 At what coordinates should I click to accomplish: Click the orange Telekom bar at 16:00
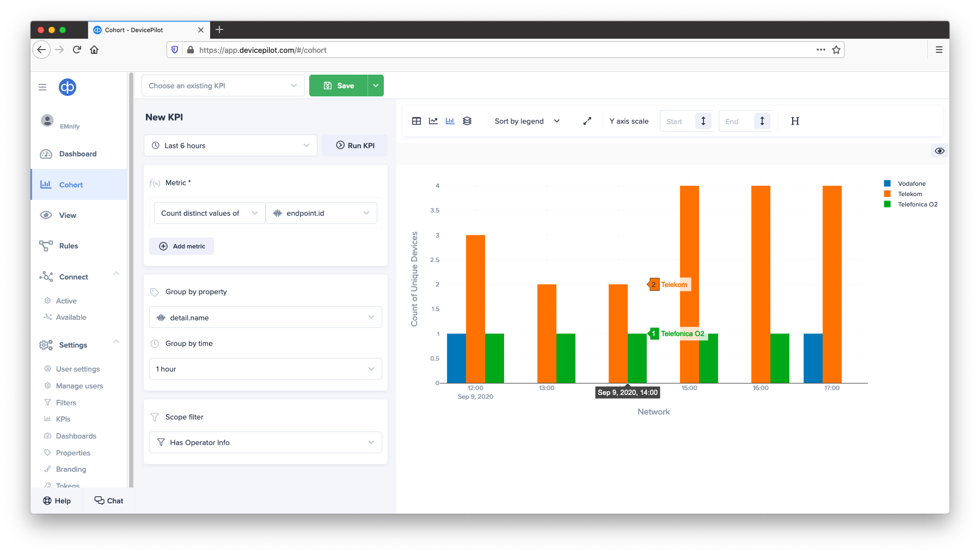pos(761,284)
